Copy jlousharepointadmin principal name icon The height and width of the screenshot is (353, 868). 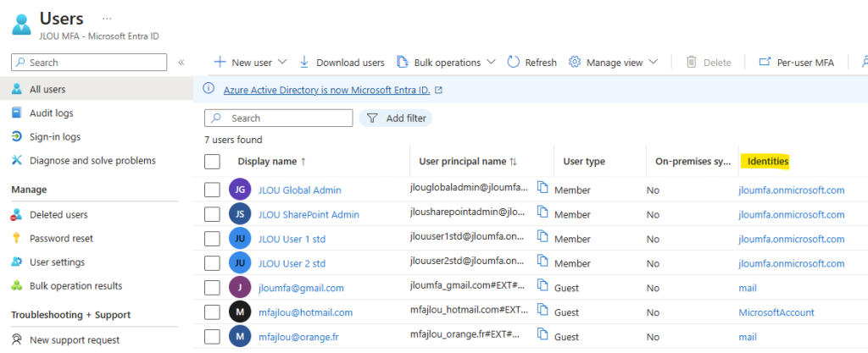(543, 212)
